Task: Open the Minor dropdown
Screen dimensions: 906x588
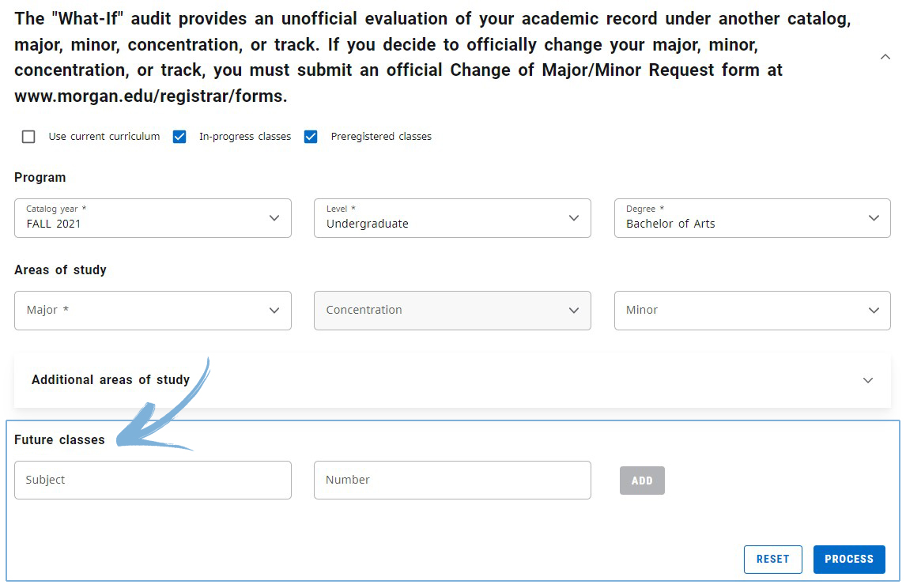Action: 752,311
